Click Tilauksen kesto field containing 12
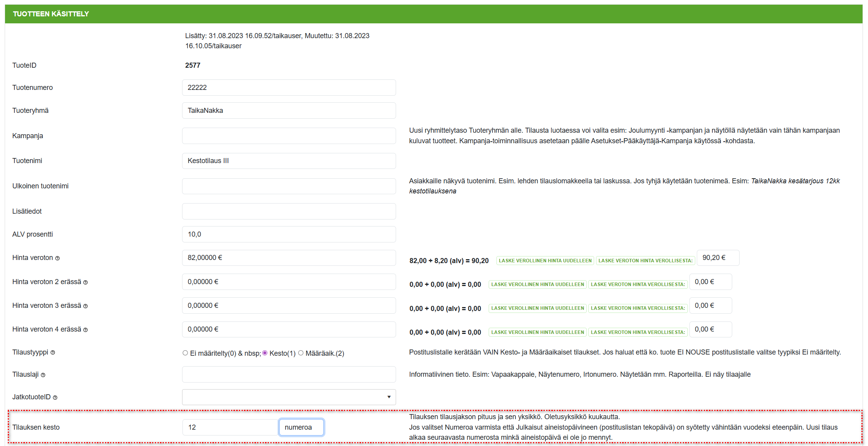The width and height of the screenshot is (868, 446). click(230, 427)
